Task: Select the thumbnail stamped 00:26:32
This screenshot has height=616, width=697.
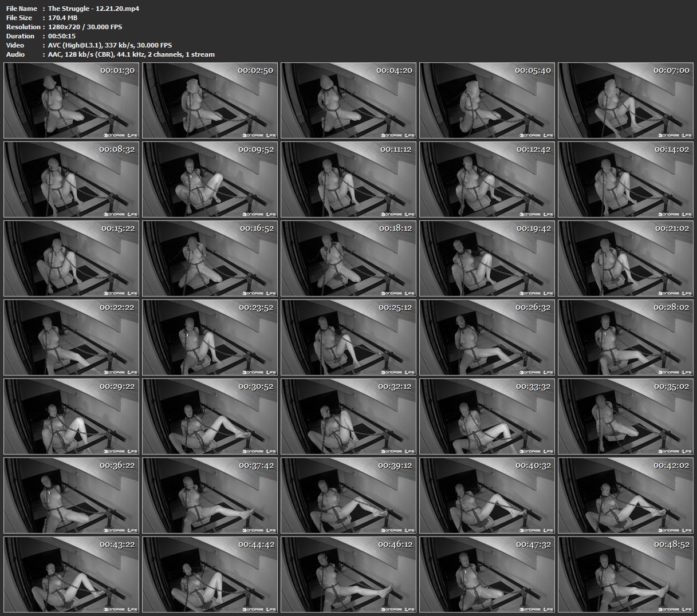Action: (487, 337)
